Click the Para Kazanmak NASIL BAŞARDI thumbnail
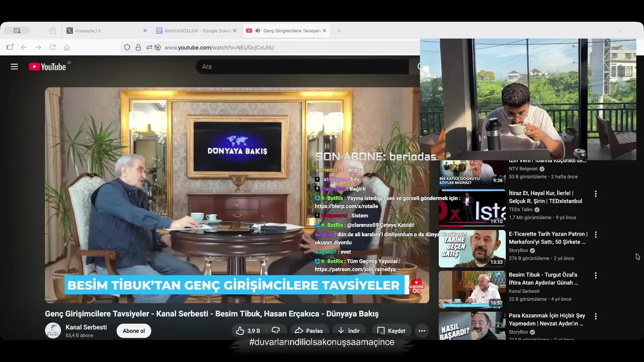Image resolution: width=644 pixels, height=362 pixels. click(472, 326)
